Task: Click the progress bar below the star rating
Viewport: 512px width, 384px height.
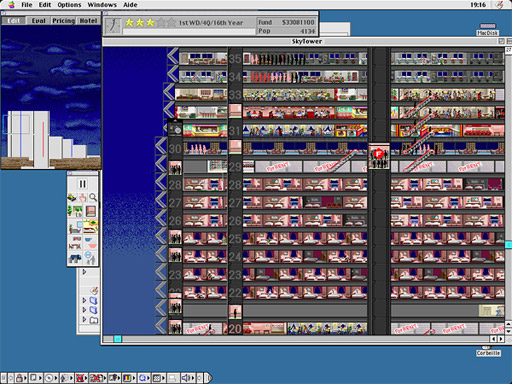Action: coord(189,32)
